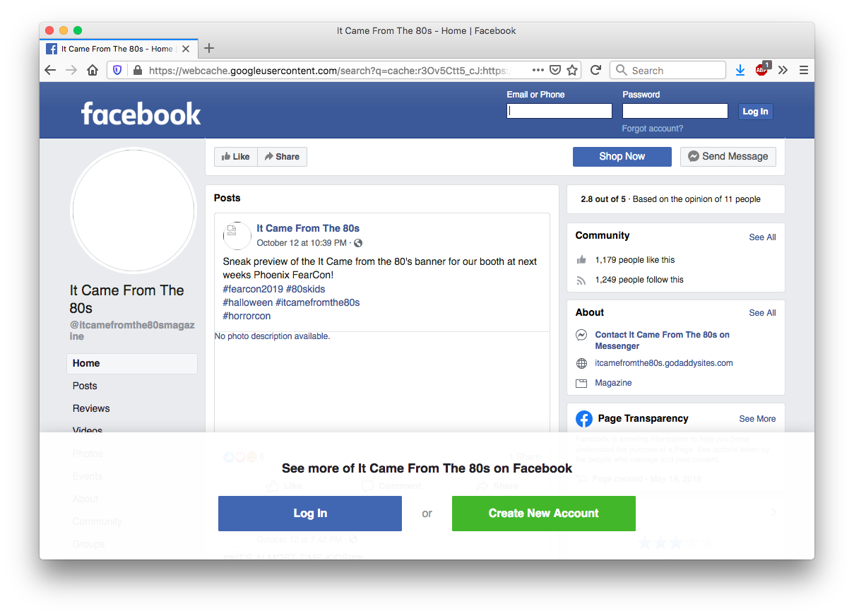Screen dimensions: 854x616
Task: Open the Forgot account? link
Action: coord(652,129)
